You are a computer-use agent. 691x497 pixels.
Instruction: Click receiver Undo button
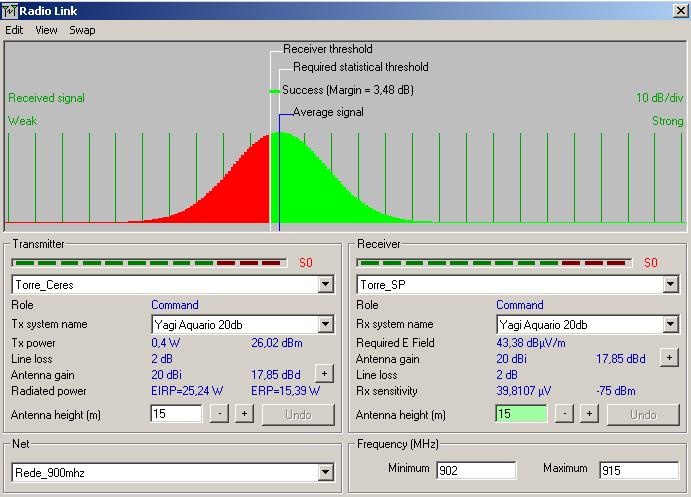tap(643, 415)
